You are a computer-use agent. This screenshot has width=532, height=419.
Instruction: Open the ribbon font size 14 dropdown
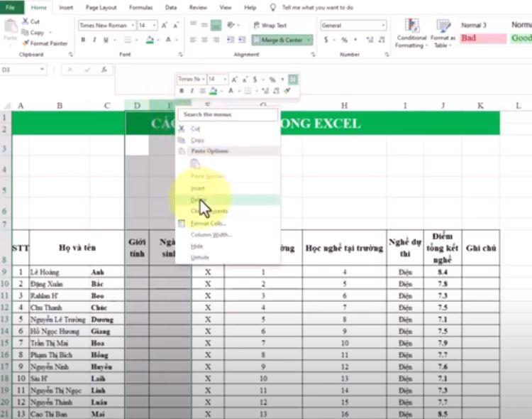155,26
